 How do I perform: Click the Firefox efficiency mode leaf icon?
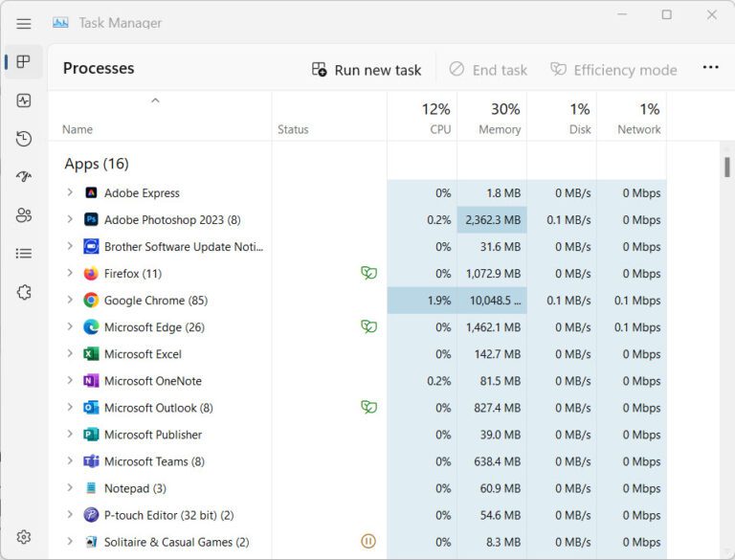(x=368, y=274)
